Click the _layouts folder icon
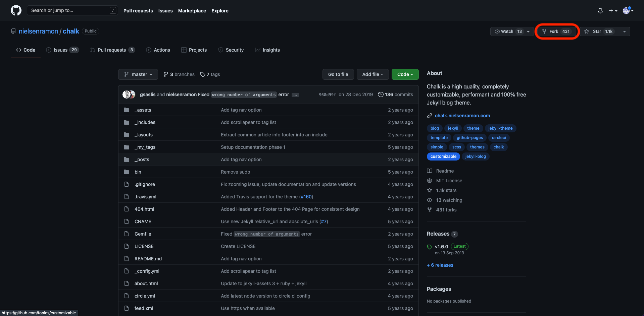 tap(127, 135)
